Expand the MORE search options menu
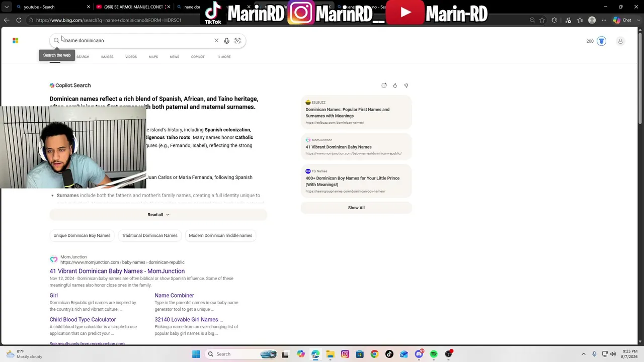Viewport: 644px width, 362px height. pyautogui.click(x=224, y=57)
